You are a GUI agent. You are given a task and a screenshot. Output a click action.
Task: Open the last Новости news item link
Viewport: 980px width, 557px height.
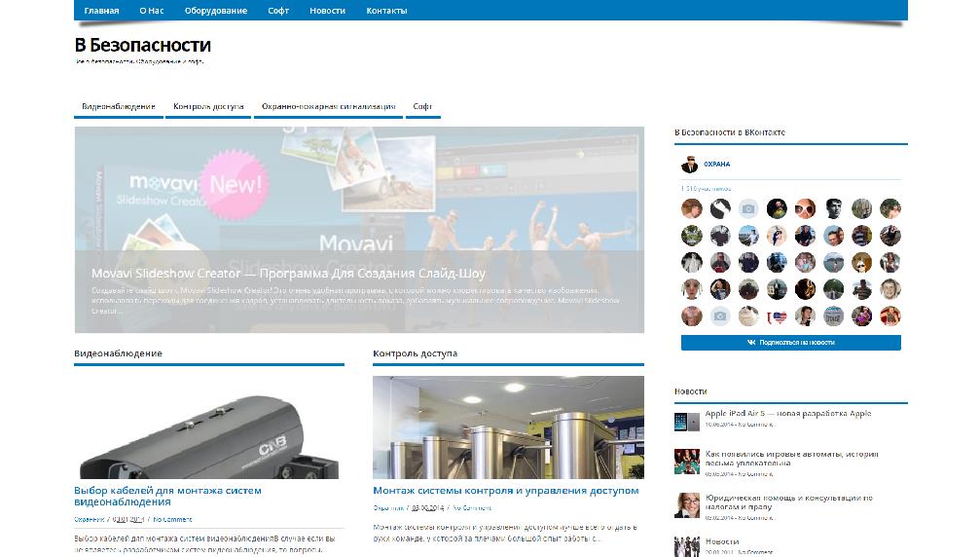pyautogui.click(x=722, y=542)
